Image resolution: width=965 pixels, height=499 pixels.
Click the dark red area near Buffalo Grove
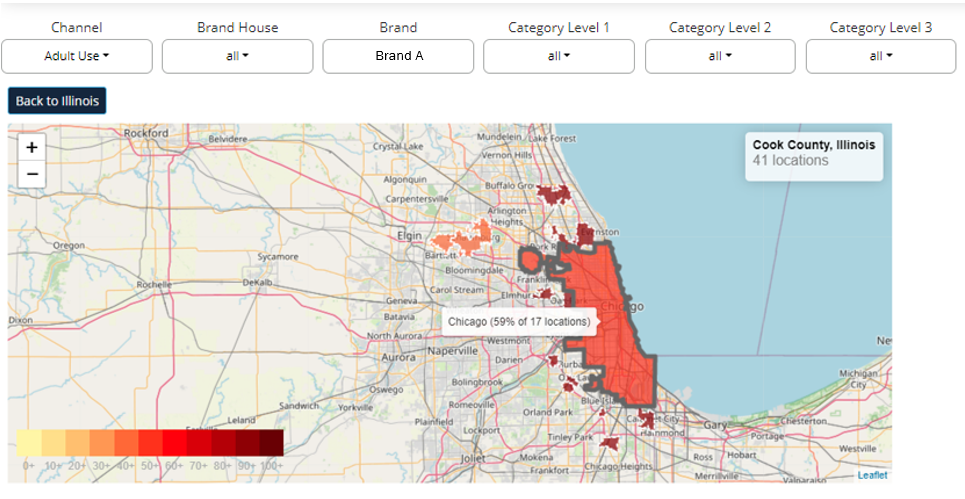tap(553, 193)
